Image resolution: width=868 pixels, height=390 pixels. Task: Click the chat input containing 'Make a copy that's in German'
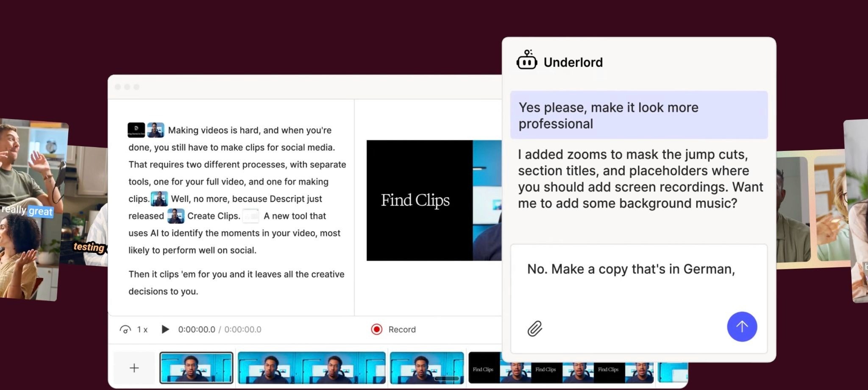(x=639, y=298)
